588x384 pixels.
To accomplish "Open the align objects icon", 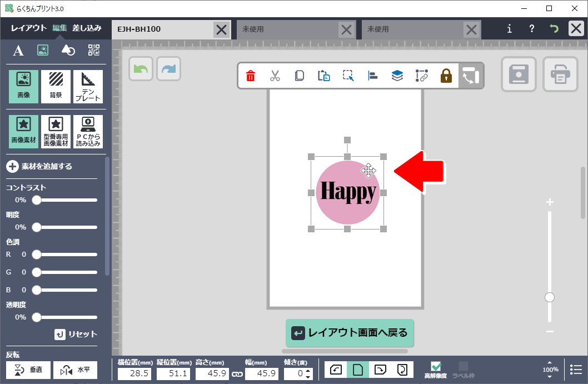I will click(373, 76).
